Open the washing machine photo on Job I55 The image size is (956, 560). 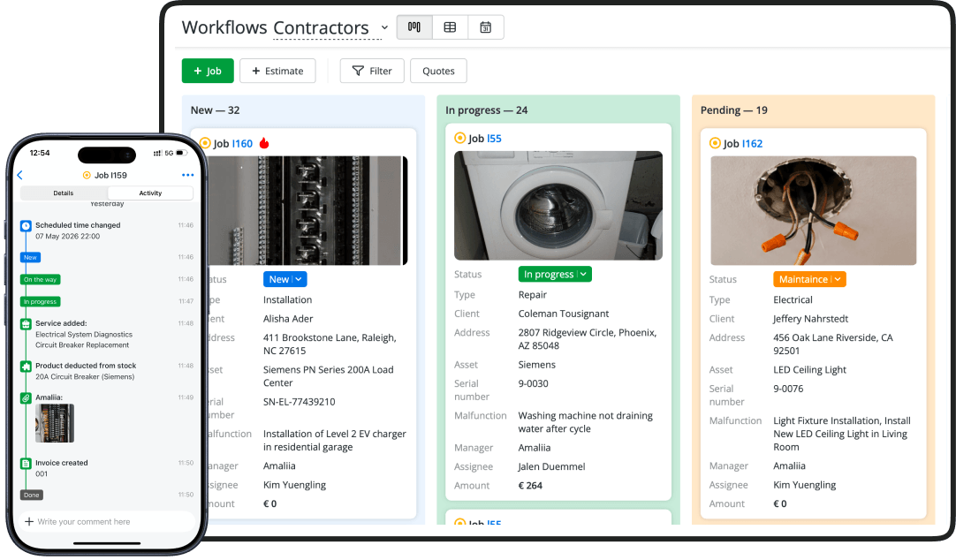tap(558, 205)
